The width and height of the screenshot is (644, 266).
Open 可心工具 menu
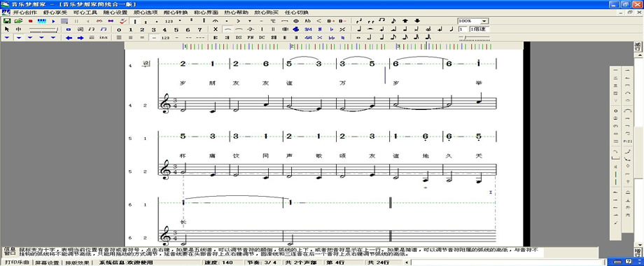tap(85, 13)
